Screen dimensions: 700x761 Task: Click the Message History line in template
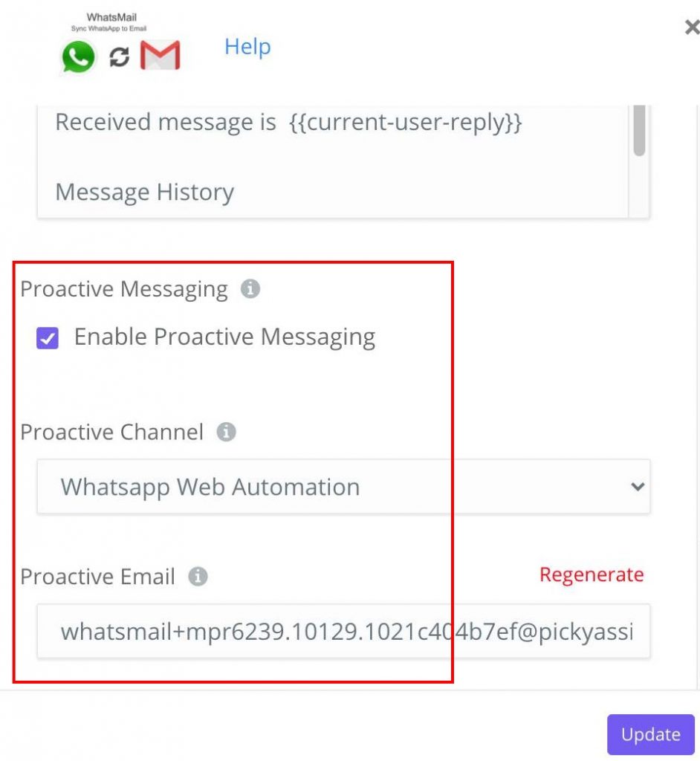[x=145, y=192]
